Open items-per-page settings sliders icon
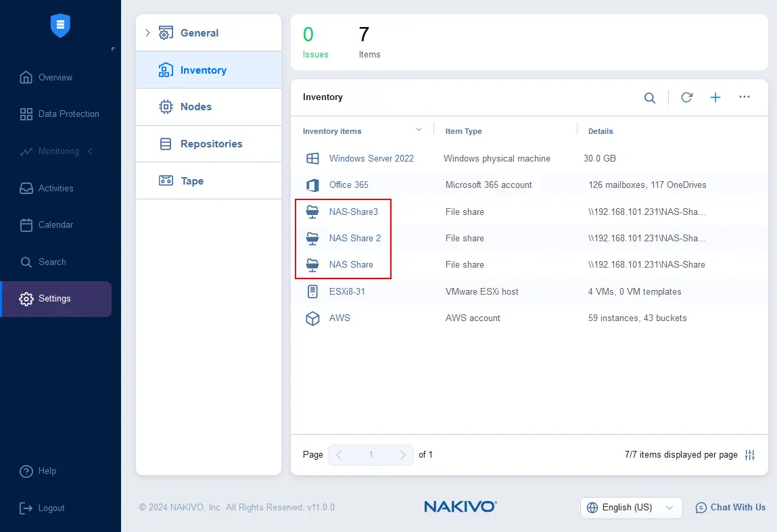777x532 pixels. pos(750,455)
